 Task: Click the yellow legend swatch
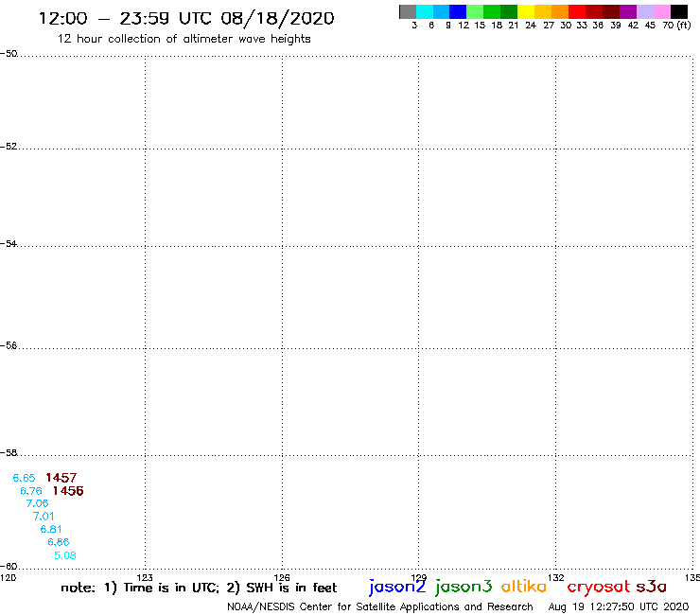(526, 11)
